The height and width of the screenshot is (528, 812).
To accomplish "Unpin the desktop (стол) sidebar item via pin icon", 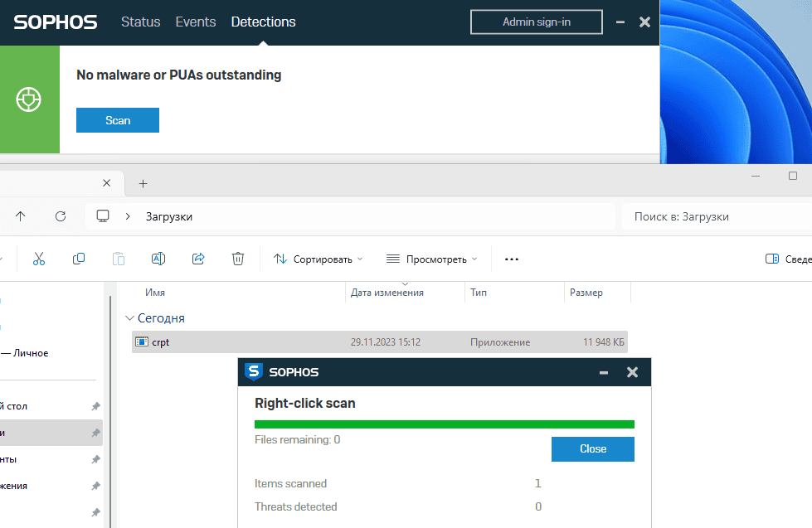I will click(96, 406).
